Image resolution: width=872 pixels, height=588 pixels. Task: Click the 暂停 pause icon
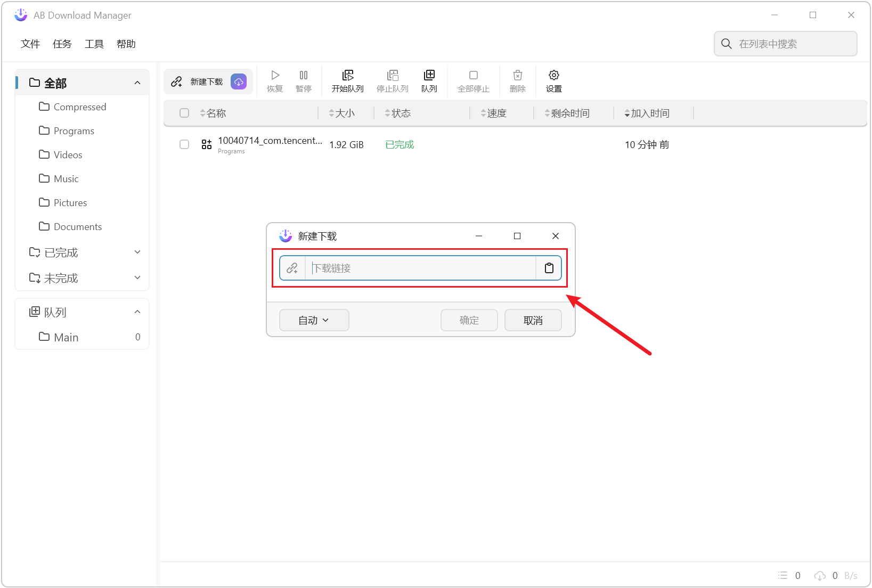pos(304,75)
